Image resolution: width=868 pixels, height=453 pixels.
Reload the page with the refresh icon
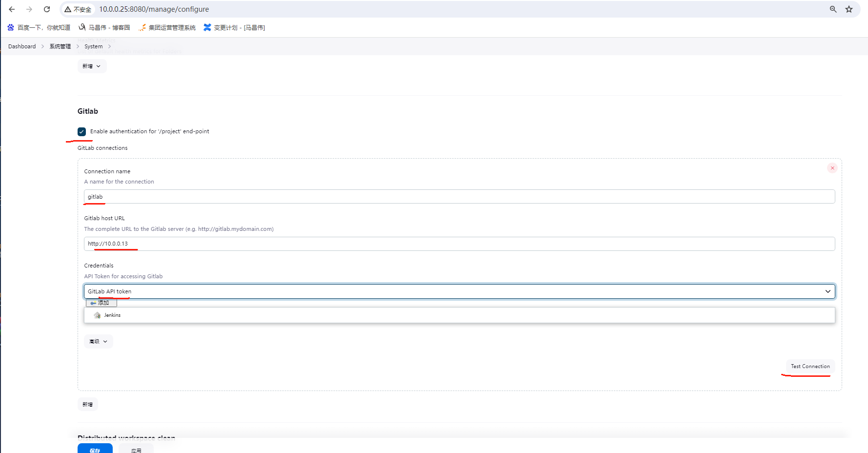pyautogui.click(x=47, y=9)
